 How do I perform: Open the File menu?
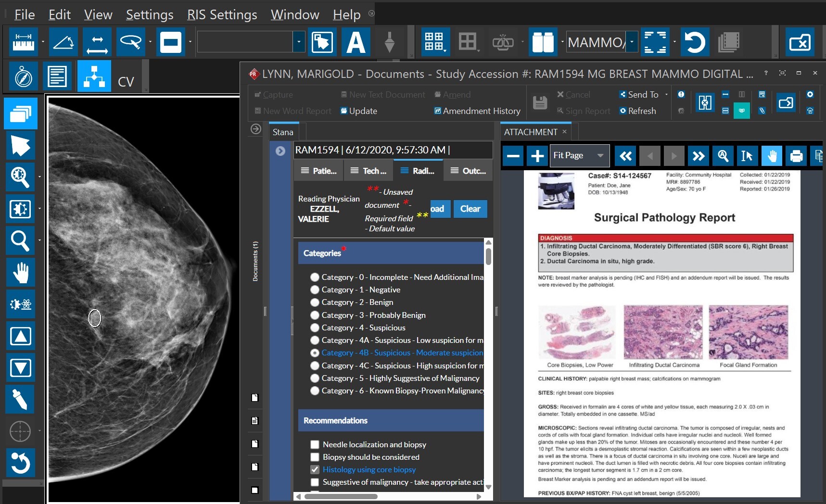pyautogui.click(x=25, y=15)
